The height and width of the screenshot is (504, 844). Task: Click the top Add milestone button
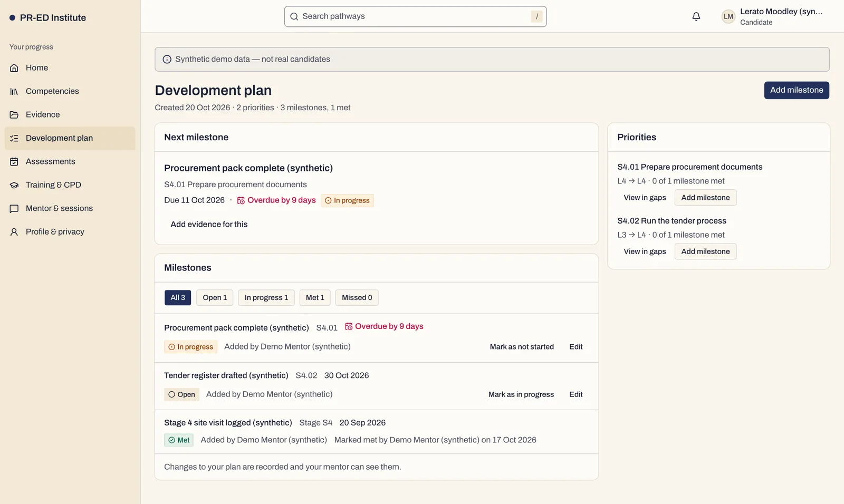click(x=797, y=90)
